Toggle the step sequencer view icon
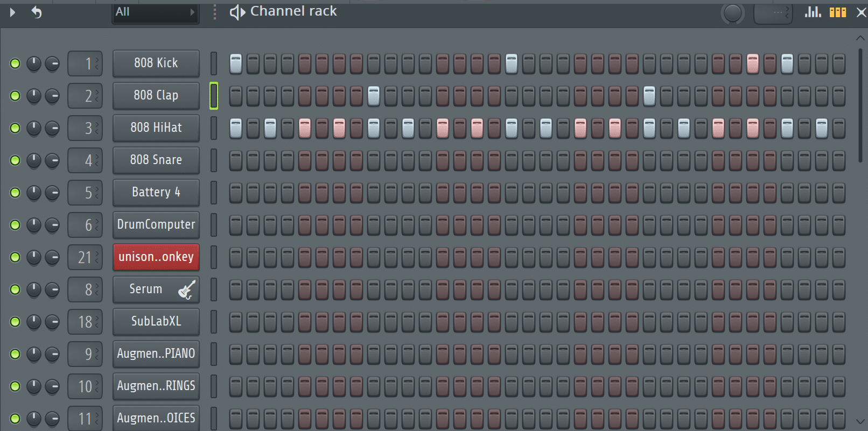868x431 pixels. click(838, 12)
